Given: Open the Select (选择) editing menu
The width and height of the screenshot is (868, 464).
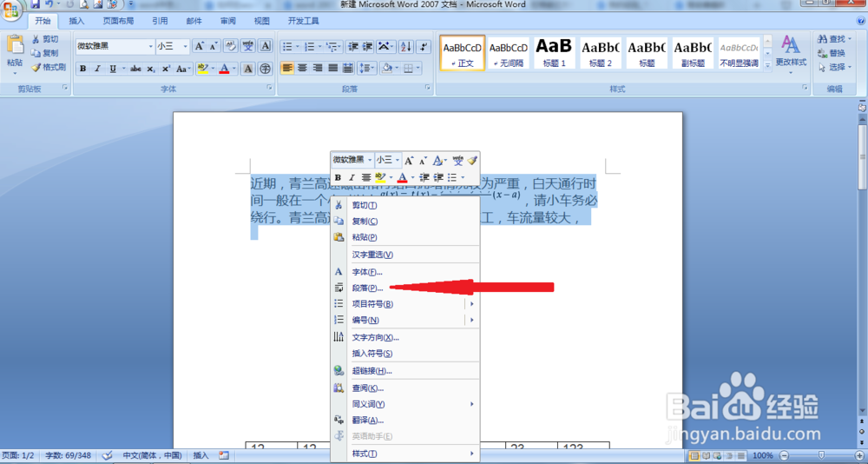Looking at the screenshot, I should coord(835,67).
